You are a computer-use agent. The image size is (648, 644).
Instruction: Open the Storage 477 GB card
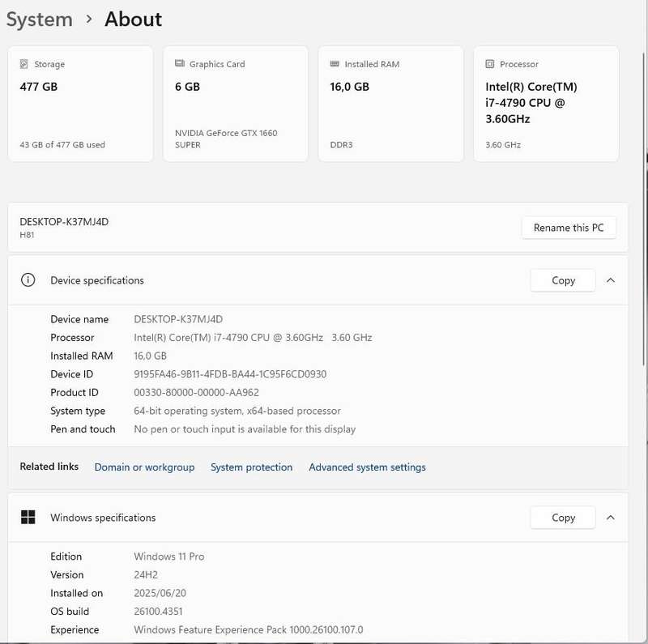(x=80, y=104)
